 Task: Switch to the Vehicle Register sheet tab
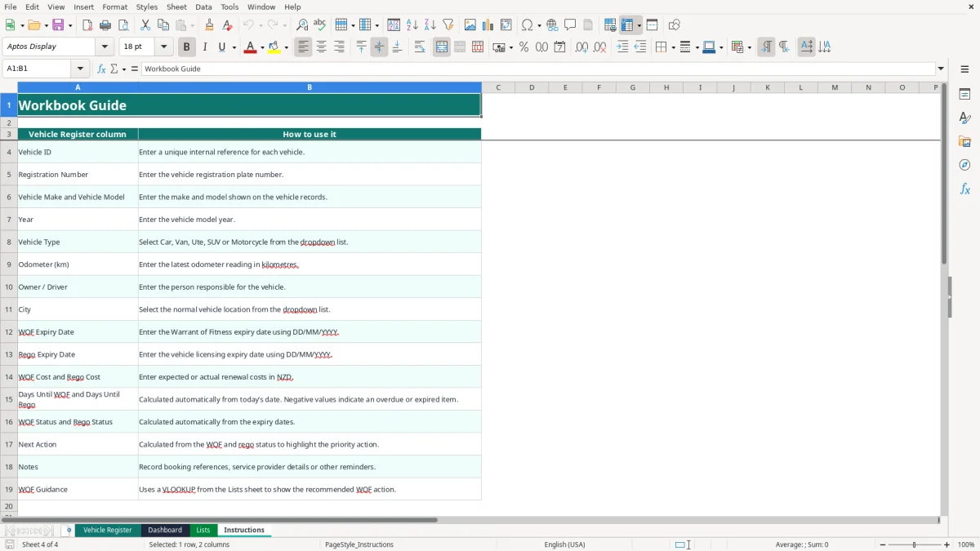click(x=107, y=530)
